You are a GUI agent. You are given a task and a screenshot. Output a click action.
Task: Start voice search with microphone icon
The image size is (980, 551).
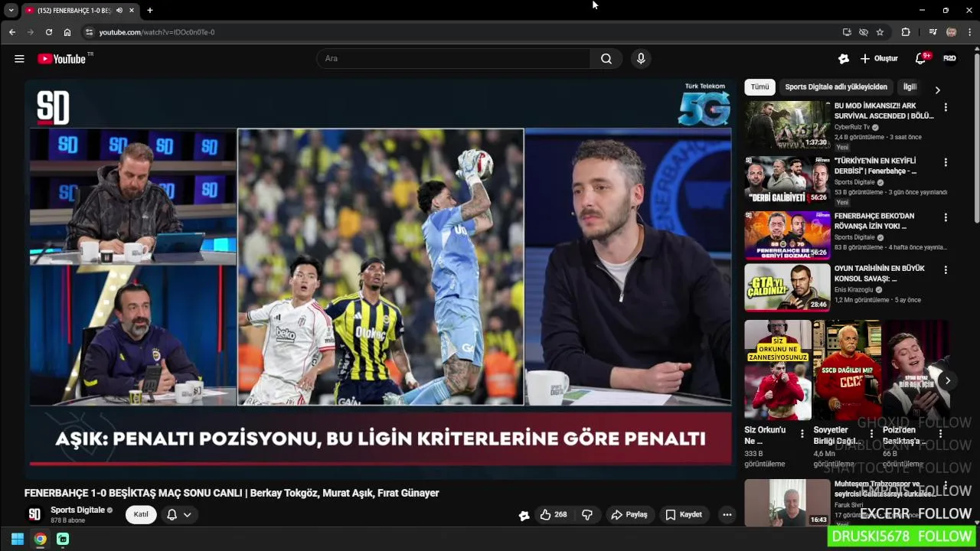tap(641, 59)
